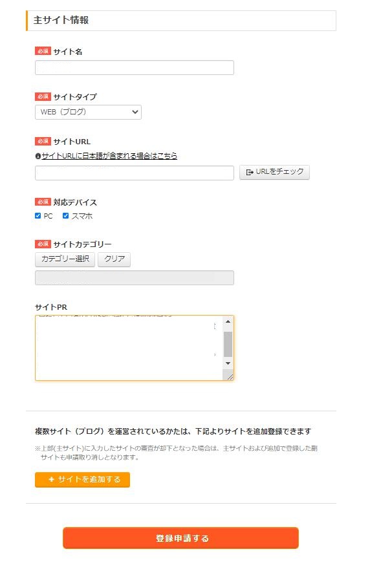This screenshot has height=571, width=392.
Task: Open the サイトタイプ dropdown
Action: (x=88, y=112)
